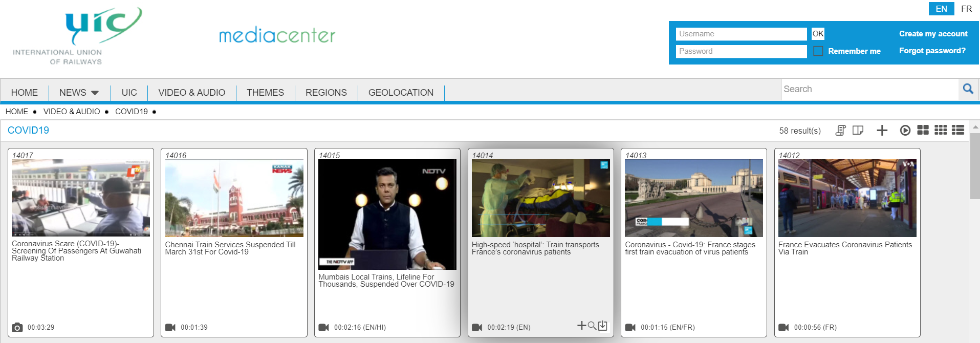The height and width of the screenshot is (343, 980).
Task: Open the THEMES menu item
Action: coord(265,93)
